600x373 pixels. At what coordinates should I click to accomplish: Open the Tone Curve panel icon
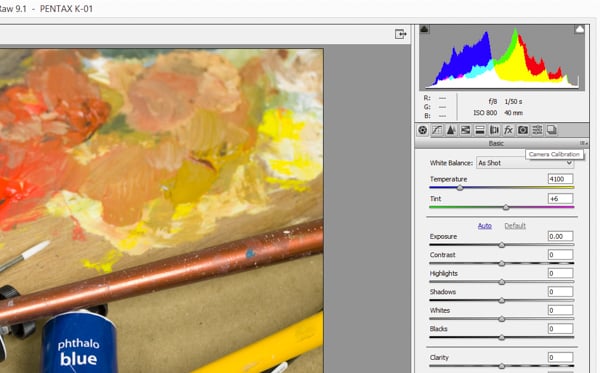coord(437,130)
